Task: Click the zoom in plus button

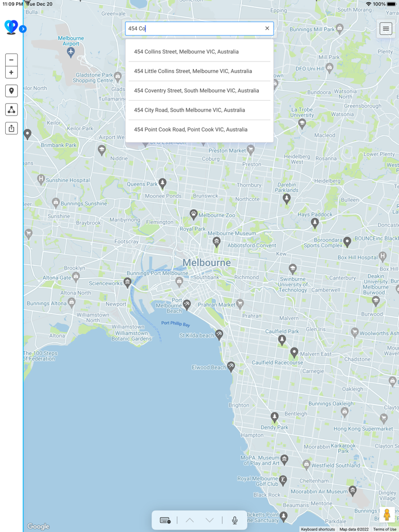Action: click(11, 72)
